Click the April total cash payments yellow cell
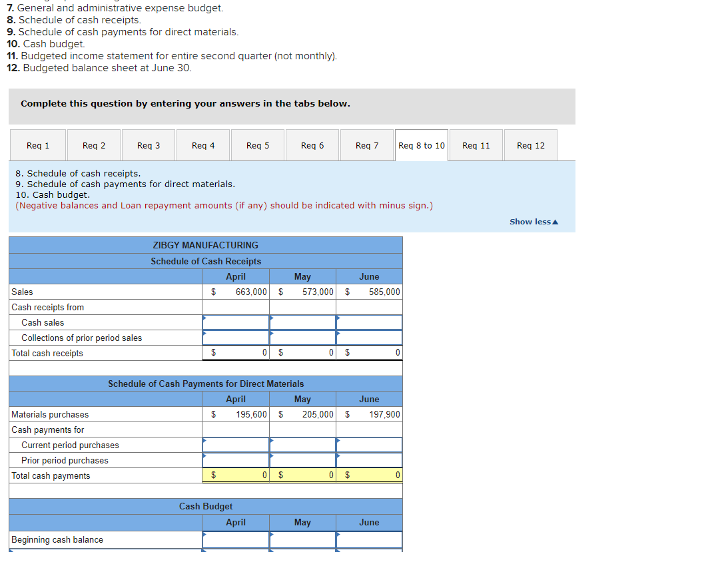Image resolution: width=728 pixels, height=564 pixels. coord(236,475)
